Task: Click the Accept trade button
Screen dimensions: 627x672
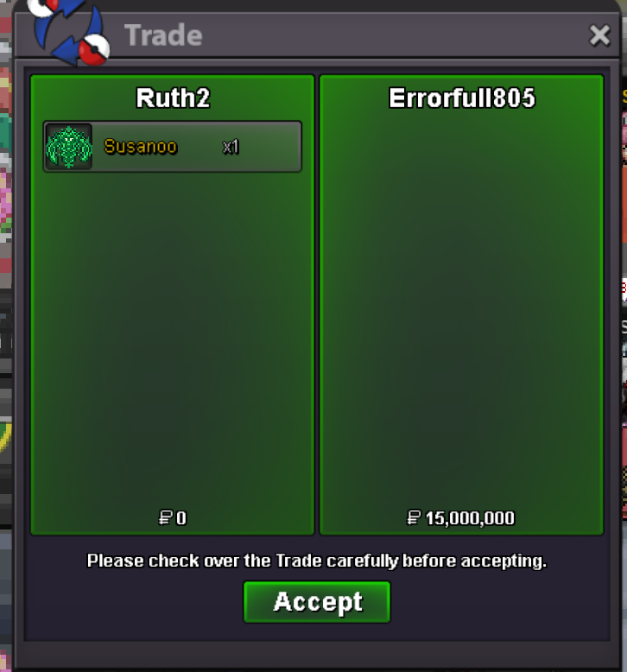Action: pos(317,601)
